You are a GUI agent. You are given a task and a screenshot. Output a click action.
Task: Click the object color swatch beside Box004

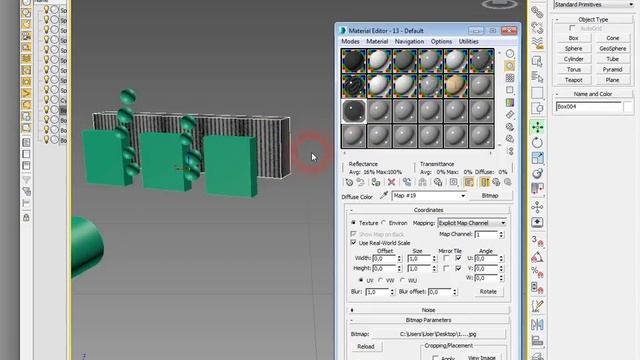(x=628, y=107)
